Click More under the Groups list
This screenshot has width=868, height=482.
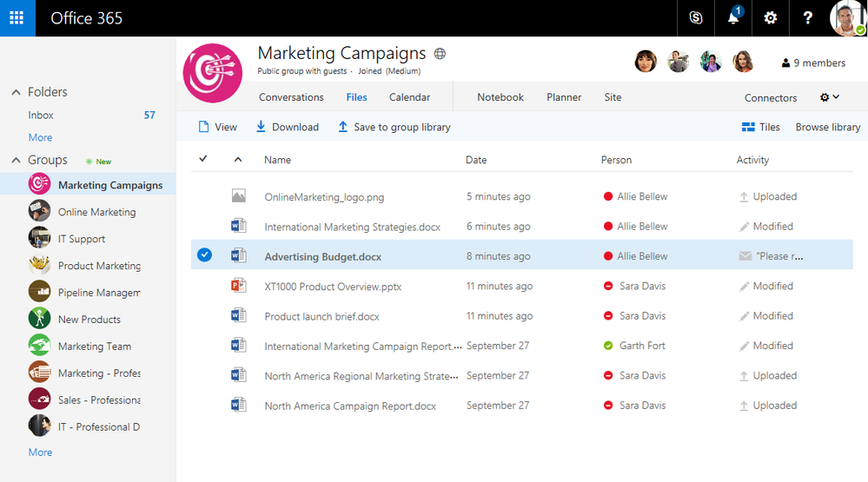[x=41, y=452]
